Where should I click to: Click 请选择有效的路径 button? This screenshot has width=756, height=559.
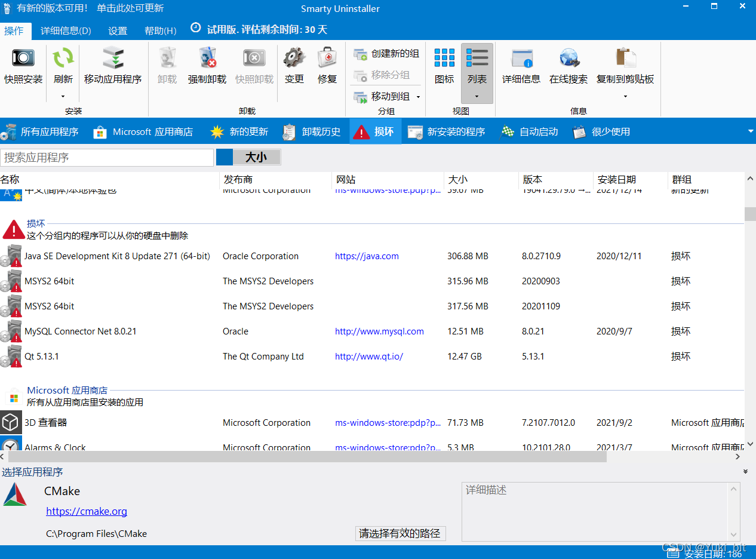399,533
